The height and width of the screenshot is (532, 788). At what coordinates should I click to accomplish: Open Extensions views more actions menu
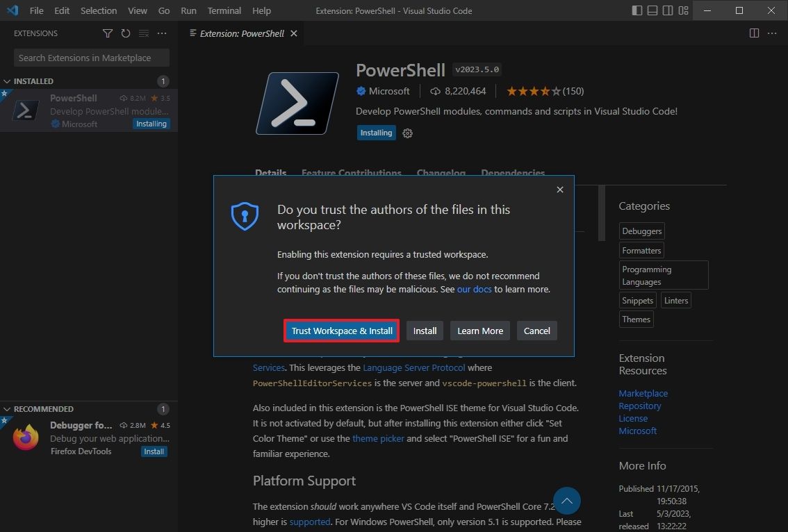point(162,33)
